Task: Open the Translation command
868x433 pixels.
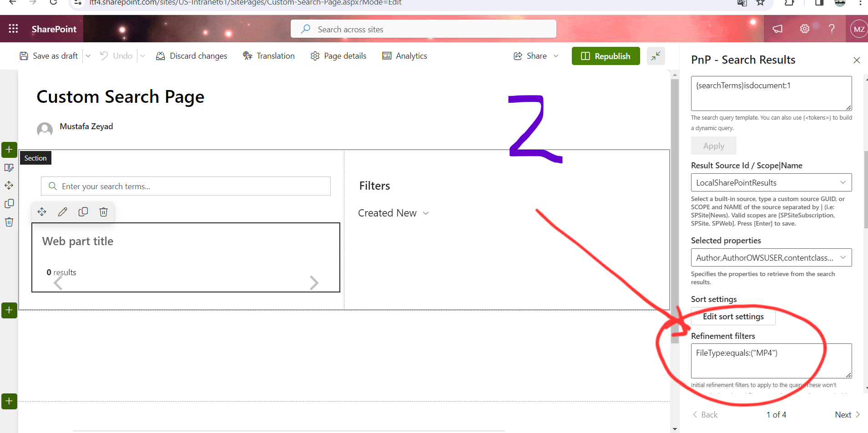Action: 269,56
